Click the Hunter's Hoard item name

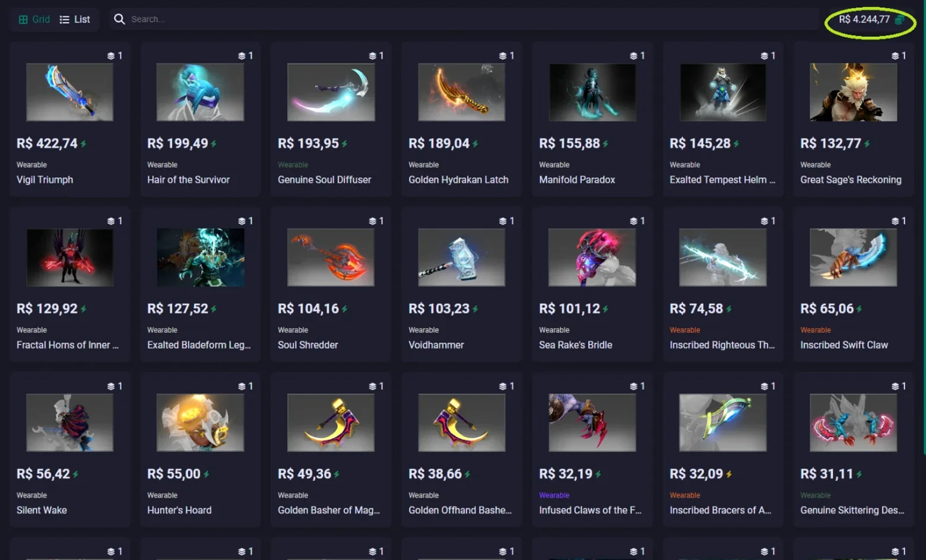pyautogui.click(x=179, y=510)
